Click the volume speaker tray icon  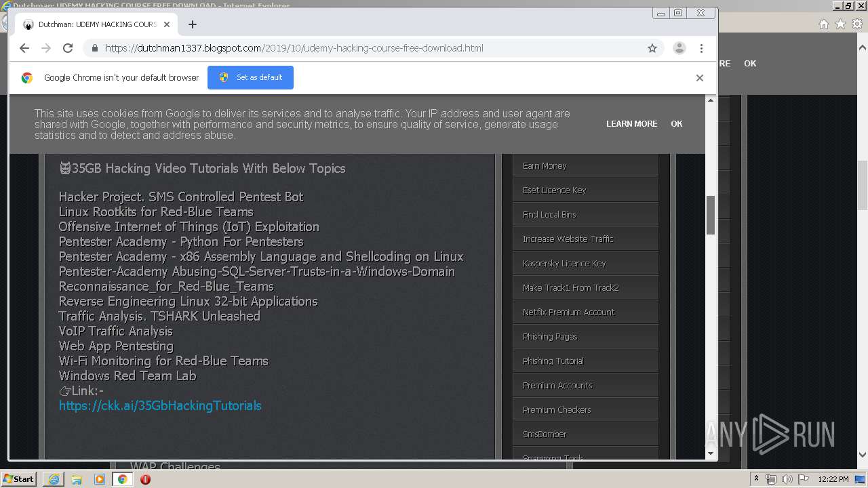787,479
